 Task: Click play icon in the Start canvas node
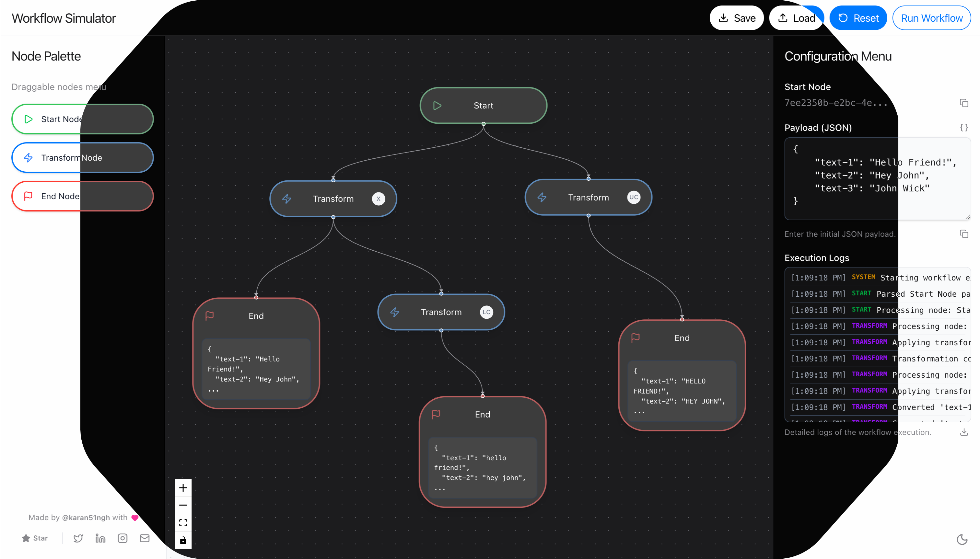tap(437, 106)
